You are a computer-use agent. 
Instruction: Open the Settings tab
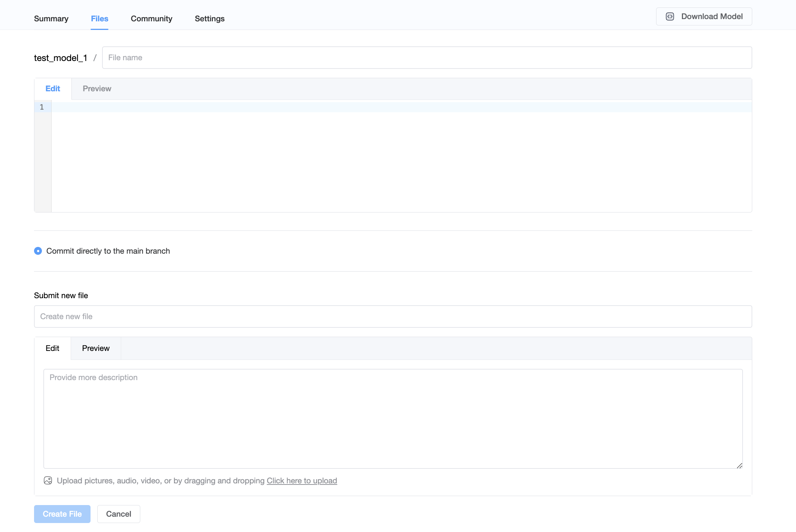[x=209, y=19]
